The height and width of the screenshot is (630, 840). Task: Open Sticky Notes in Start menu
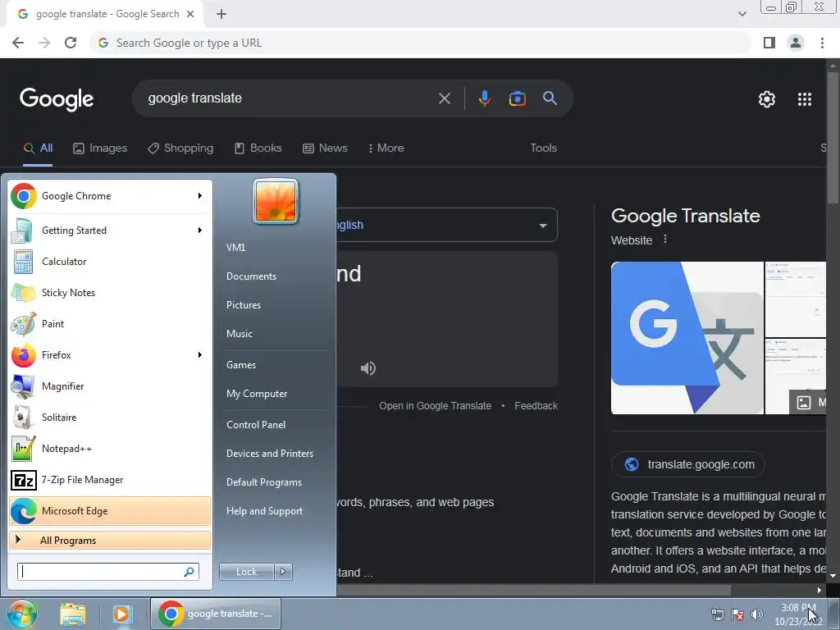click(109, 293)
